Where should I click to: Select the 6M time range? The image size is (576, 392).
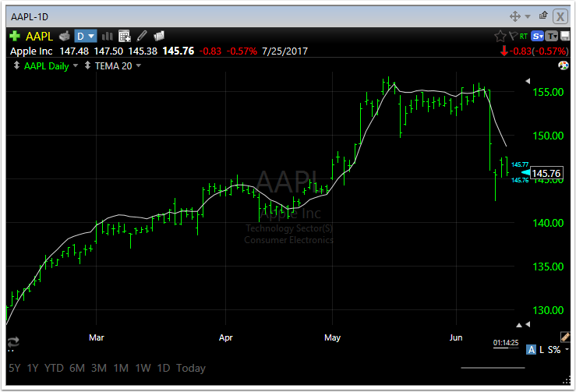[x=77, y=368]
